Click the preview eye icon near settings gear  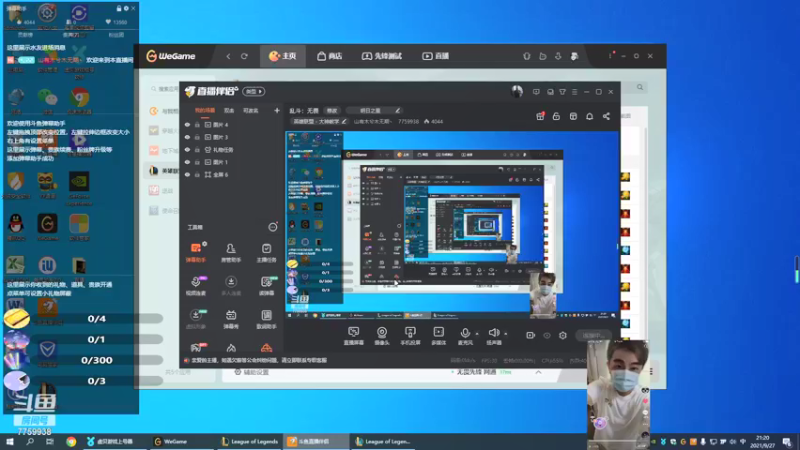point(547,335)
